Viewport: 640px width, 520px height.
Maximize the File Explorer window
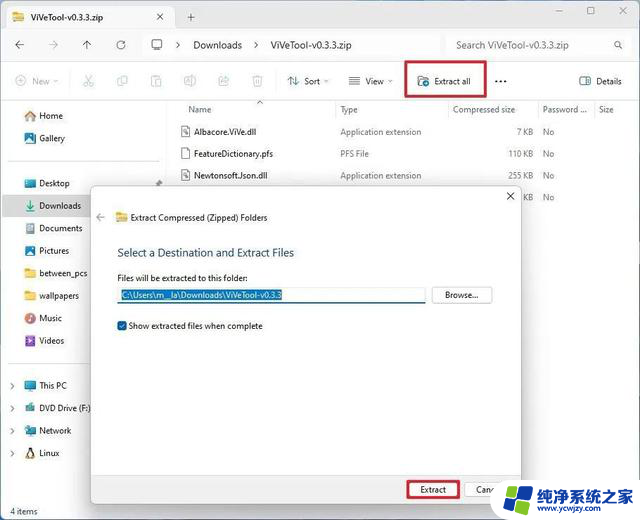click(591, 11)
